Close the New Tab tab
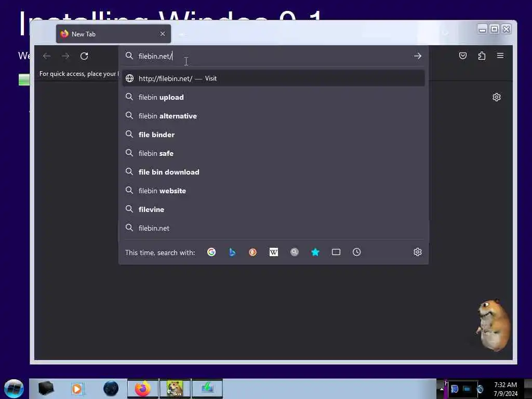532x399 pixels. (163, 34)
